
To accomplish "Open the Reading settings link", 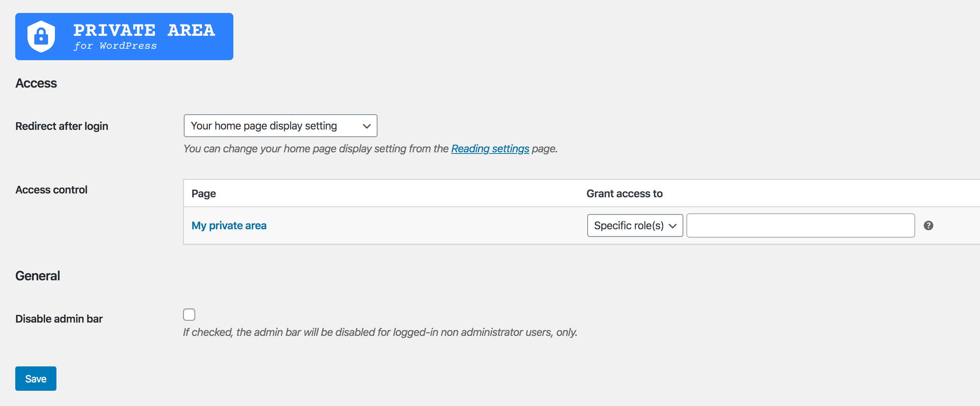I will tap(490, 149).
